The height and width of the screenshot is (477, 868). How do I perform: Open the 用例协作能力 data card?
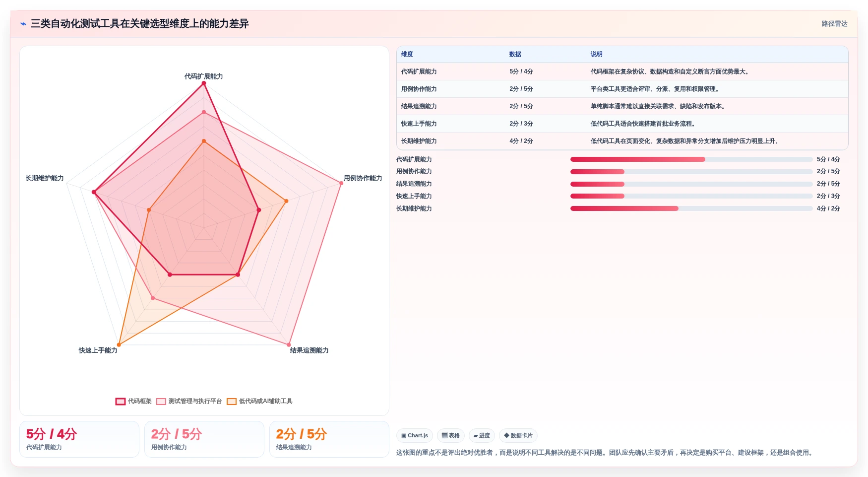click(x=204, y=439)
